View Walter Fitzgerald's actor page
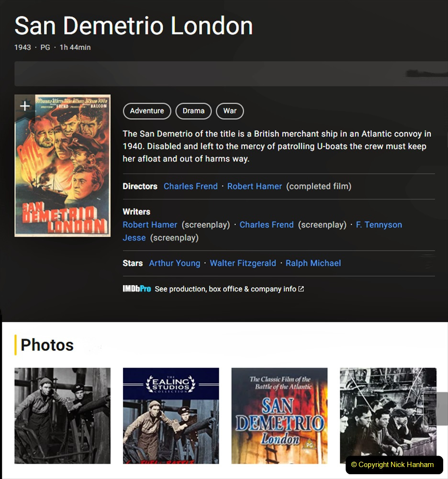The width and height of the screenshot is (448, 479). pyautogui.click(x=243, y=263)
